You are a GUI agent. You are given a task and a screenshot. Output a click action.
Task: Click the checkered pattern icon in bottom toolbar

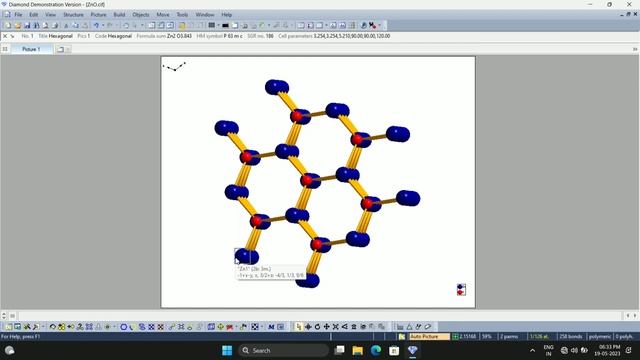255,327
